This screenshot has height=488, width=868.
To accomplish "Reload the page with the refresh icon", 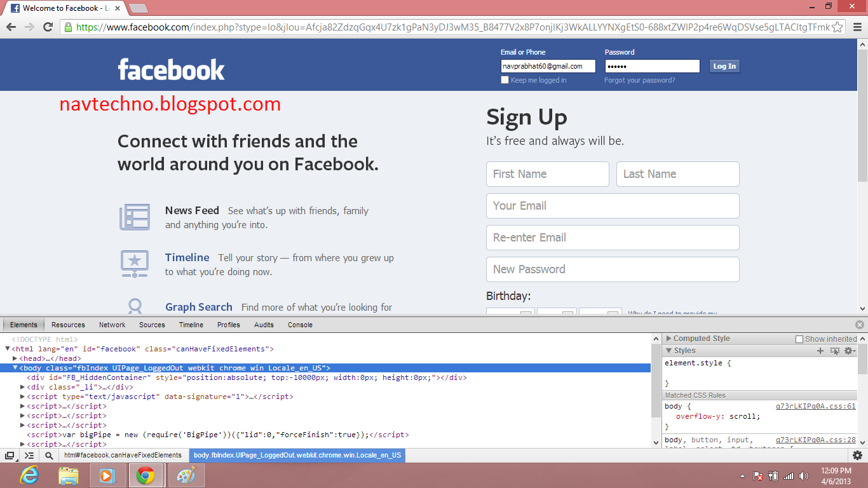I will pyautogui.click(x=48, y=27).
